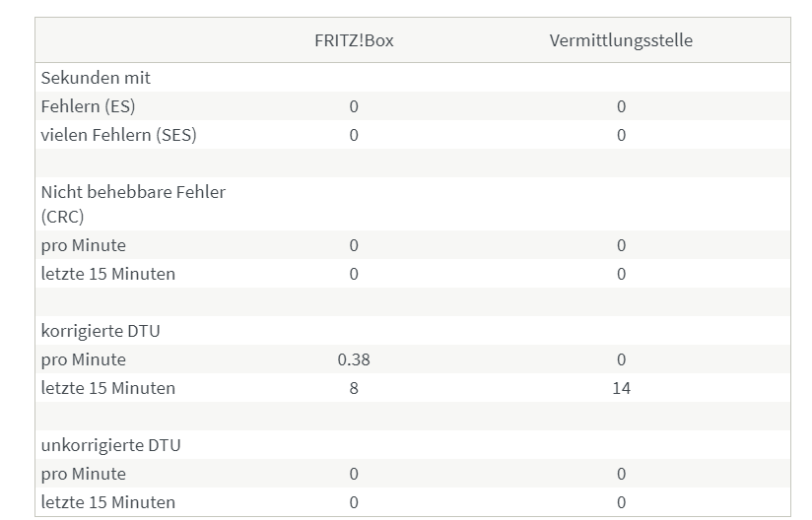Viewport: 812px width, 520px height.
Task: Click FRITZ!Box value for Fehlern (ES)
Action: click(x=354, y=106)
